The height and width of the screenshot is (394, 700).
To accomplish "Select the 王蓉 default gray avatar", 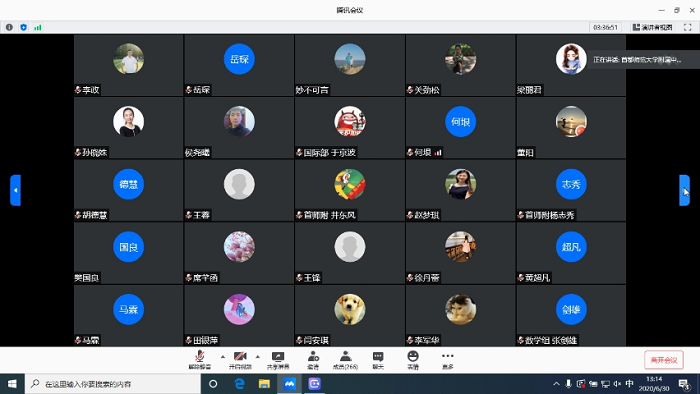I will click(x=239, y=184).
